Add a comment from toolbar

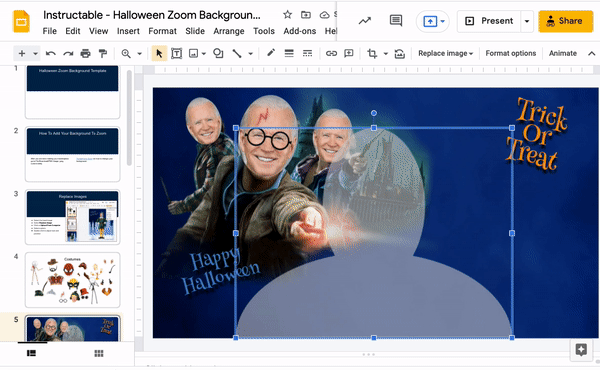click(349, 54)
